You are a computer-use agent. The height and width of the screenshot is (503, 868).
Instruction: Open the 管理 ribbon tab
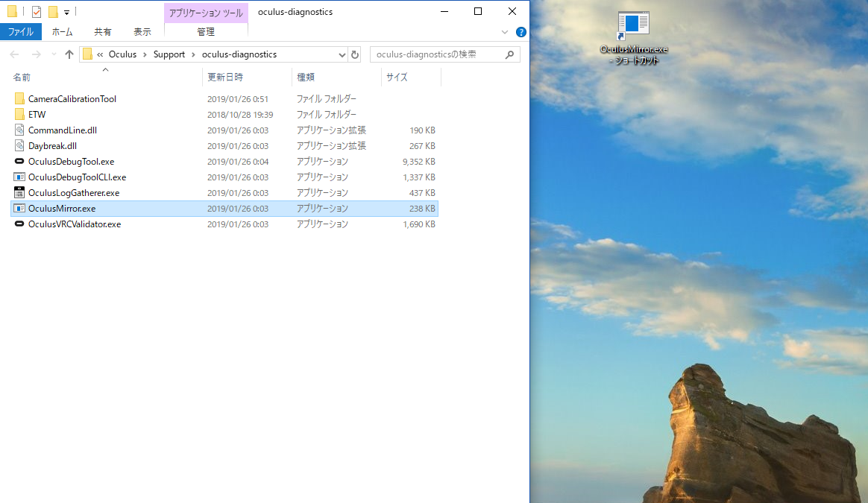tap(206, 32)
